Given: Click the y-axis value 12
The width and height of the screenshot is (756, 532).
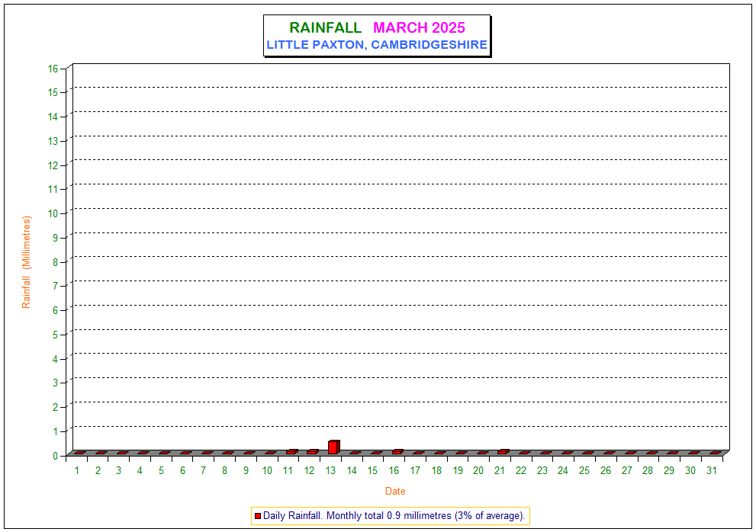Looking at the screenshot, I should 53,165.
